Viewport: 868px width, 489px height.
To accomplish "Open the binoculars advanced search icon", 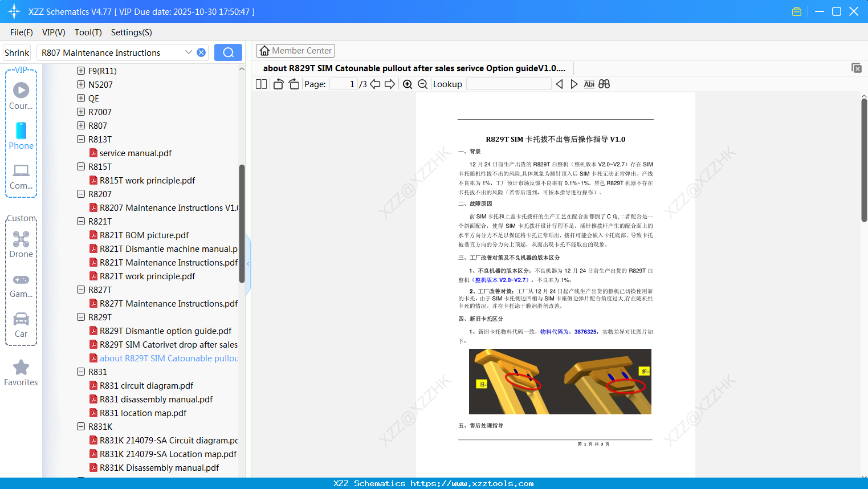I will coord(604,84).
